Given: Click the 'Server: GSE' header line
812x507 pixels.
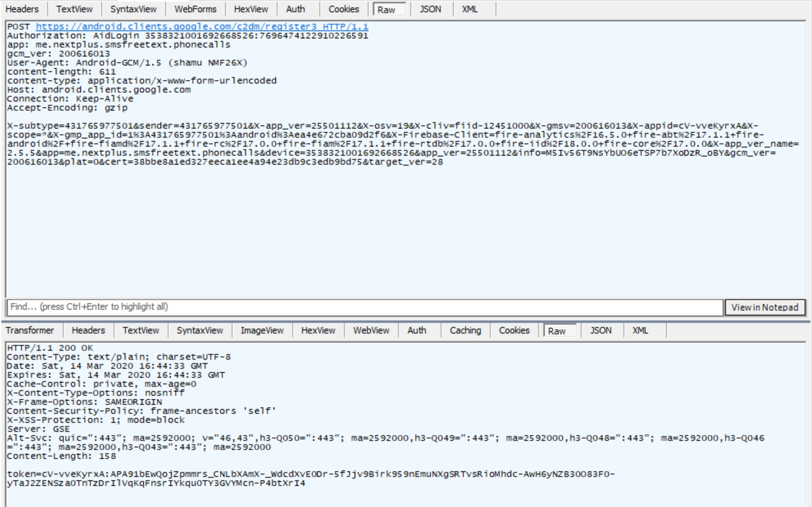Looking at the screenshot, I should (38, 429).
